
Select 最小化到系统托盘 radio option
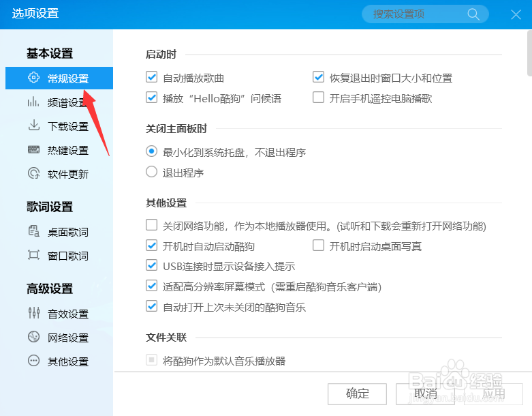[x=151, y=151]
